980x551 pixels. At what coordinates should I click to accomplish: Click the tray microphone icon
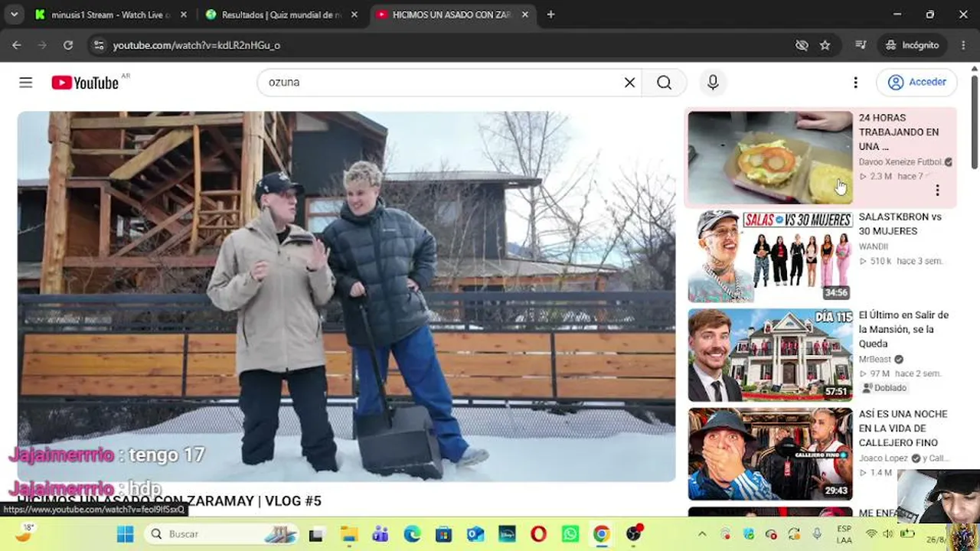(817, 534)
